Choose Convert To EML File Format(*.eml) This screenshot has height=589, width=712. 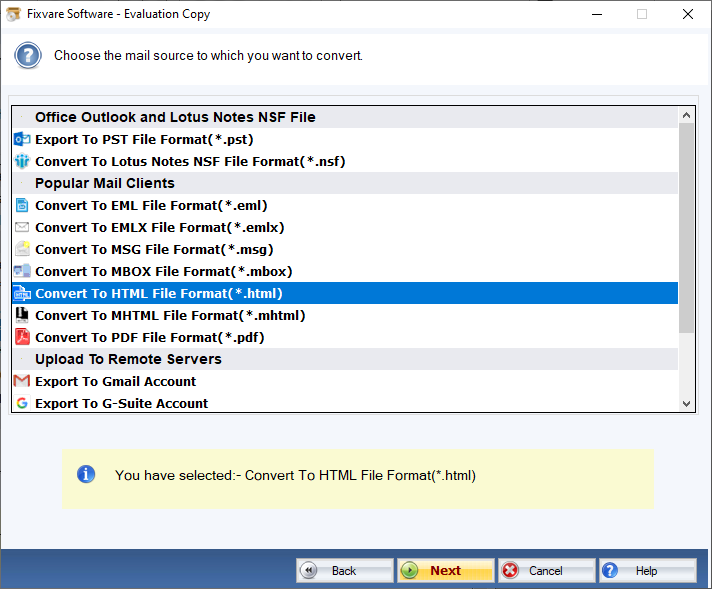click(345, 205)
